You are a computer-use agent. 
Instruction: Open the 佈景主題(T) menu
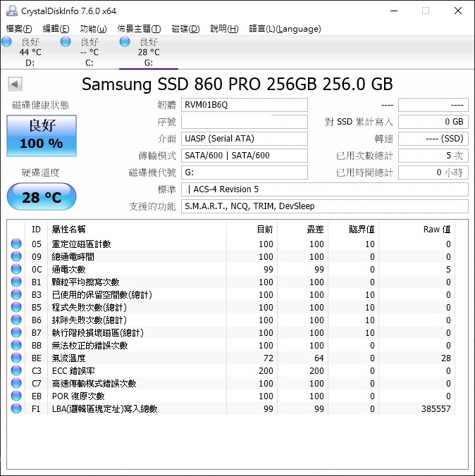click(139, 29)
